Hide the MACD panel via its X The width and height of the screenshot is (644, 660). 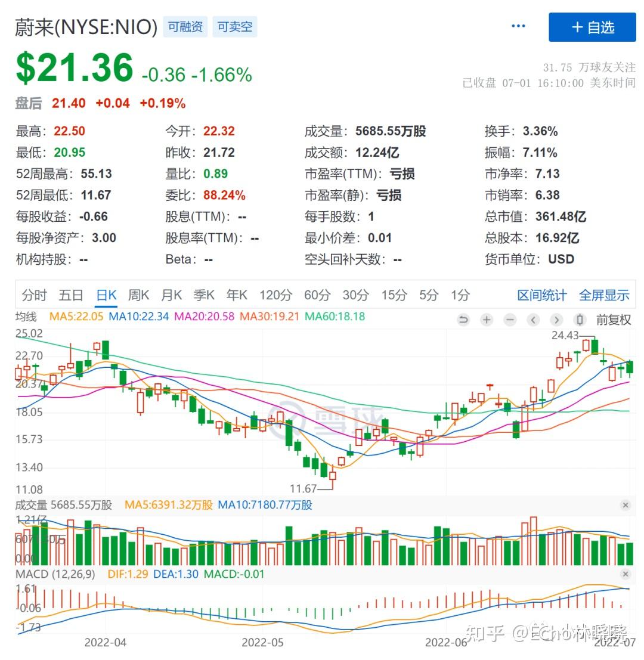626,574
